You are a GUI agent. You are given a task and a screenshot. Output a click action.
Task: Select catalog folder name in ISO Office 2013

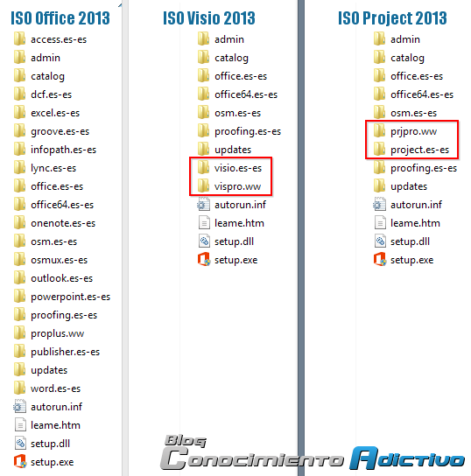pos(47,76)
